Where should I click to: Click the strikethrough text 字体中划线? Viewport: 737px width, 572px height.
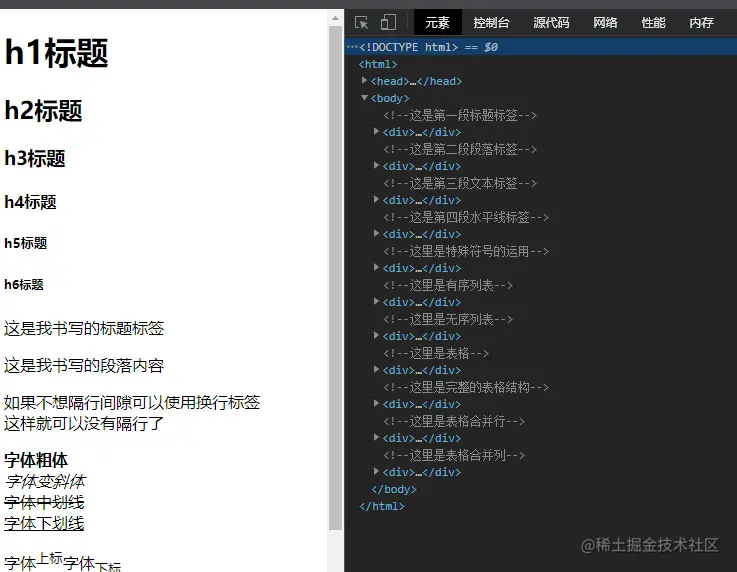tap(44, 502)
